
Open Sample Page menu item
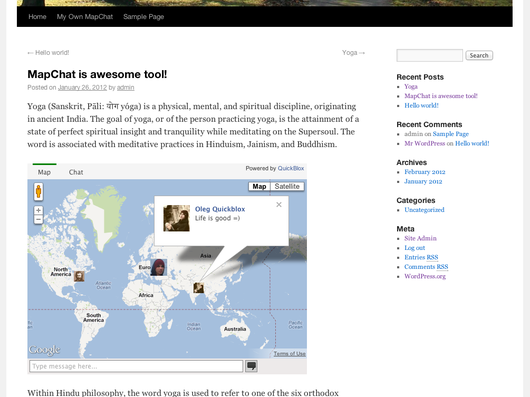144,17
